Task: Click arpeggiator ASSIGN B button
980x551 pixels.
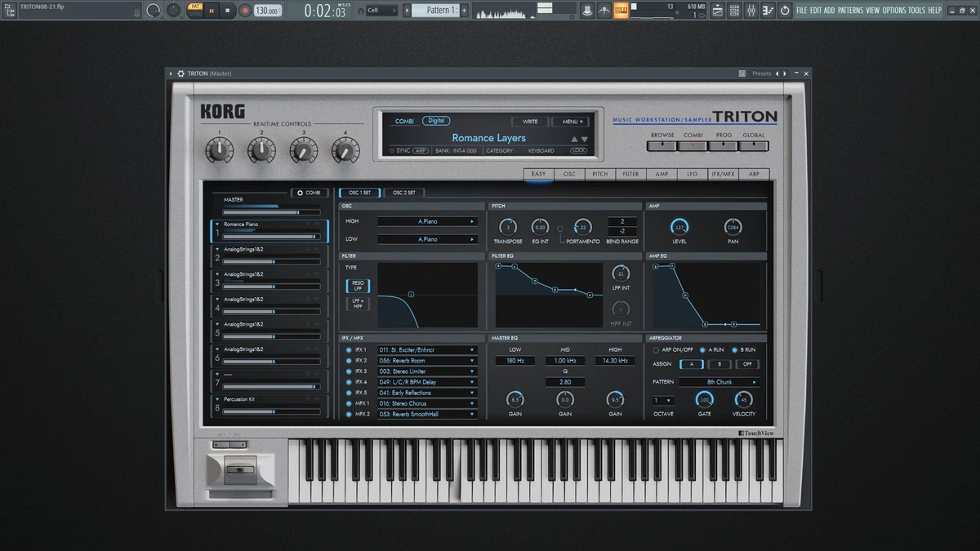Action: click(x=719, y=364)
